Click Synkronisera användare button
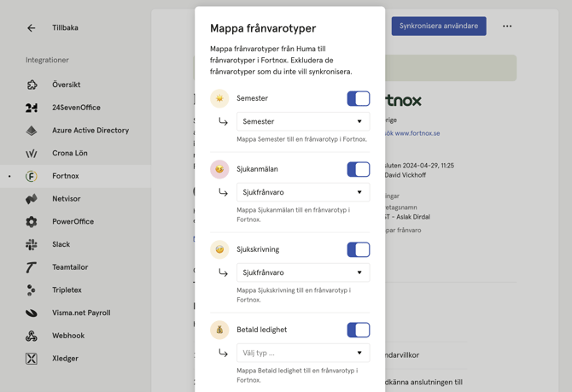Screen dimensions: 572x392 click(x=439, y=26)
